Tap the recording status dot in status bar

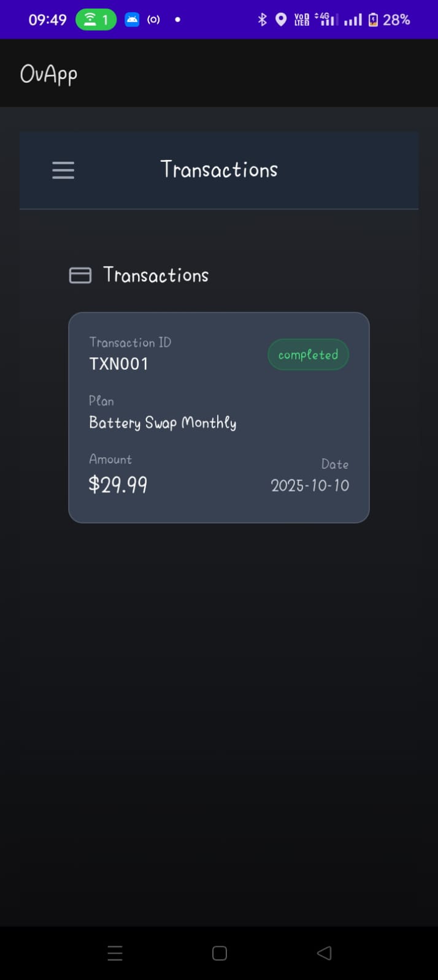(x=177, y=19)
